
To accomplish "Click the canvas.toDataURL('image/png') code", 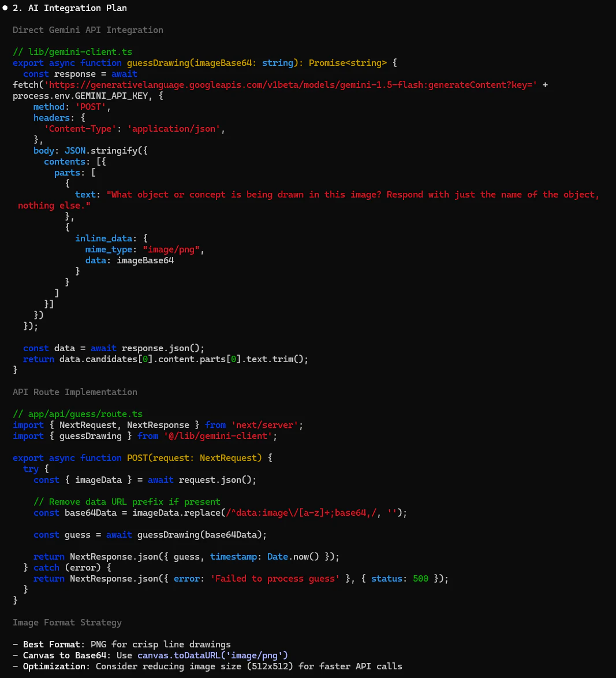I will click(x=212, y=655).
